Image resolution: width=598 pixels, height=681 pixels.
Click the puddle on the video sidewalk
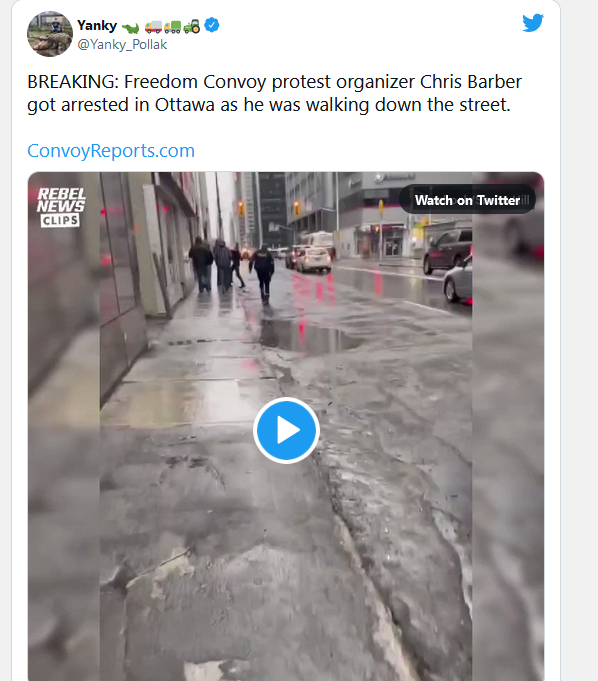[306, 336]
